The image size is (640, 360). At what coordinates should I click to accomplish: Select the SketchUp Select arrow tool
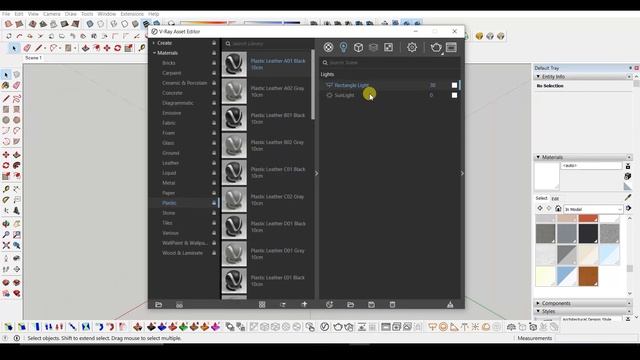click(6, 75)
